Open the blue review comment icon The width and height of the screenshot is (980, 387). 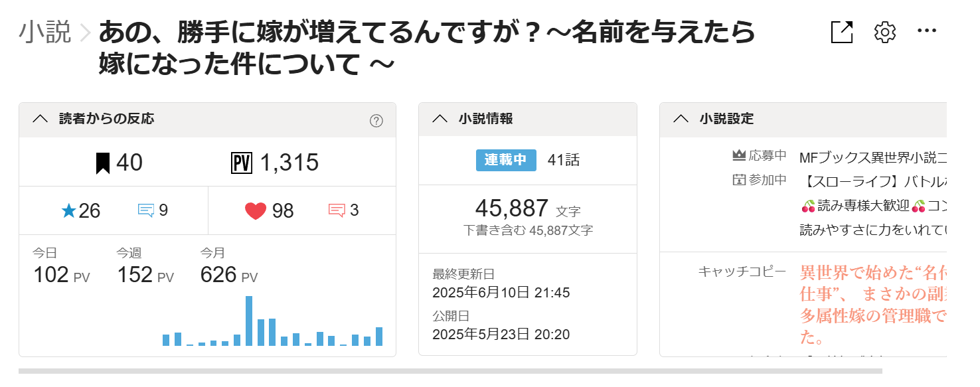(146, 211)
